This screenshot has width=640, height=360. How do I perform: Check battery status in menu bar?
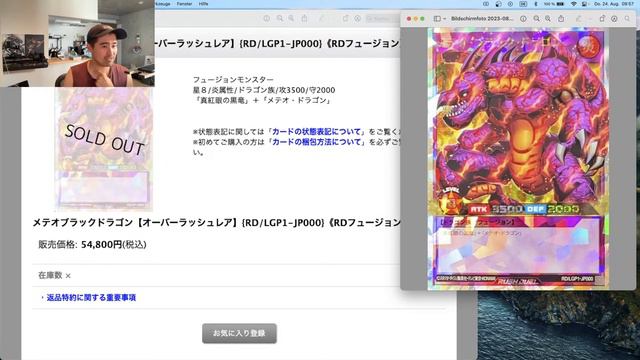(554, 4)
